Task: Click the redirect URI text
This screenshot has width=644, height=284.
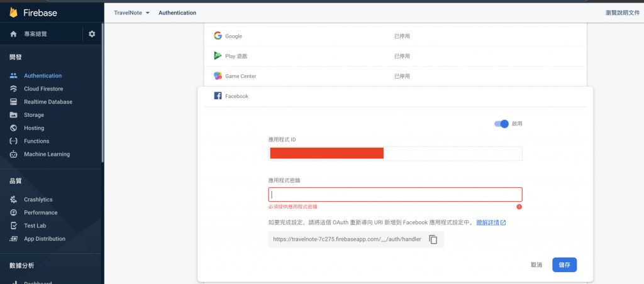Action: point(347,239)
